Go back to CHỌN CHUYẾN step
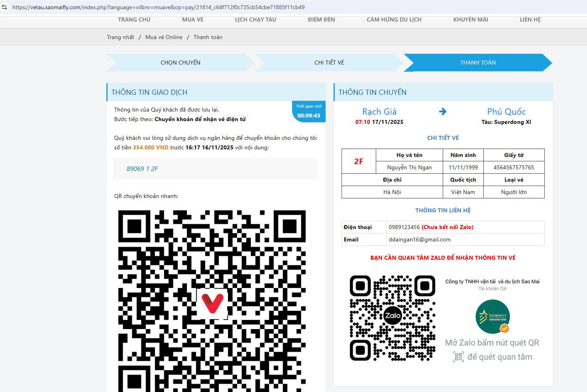The height and width of the screenshot is (392, 587). pyautogui.click(x=181, y=63)
